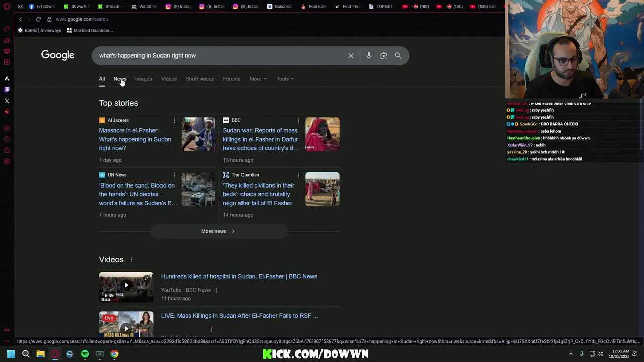Open the Opera menu logo button

click(7, 7)
